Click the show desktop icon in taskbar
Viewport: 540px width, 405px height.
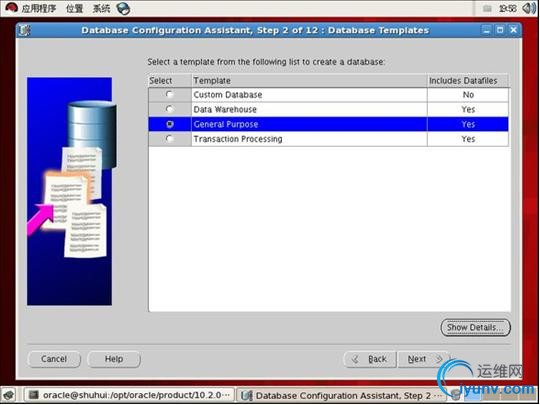pos(9,395)
